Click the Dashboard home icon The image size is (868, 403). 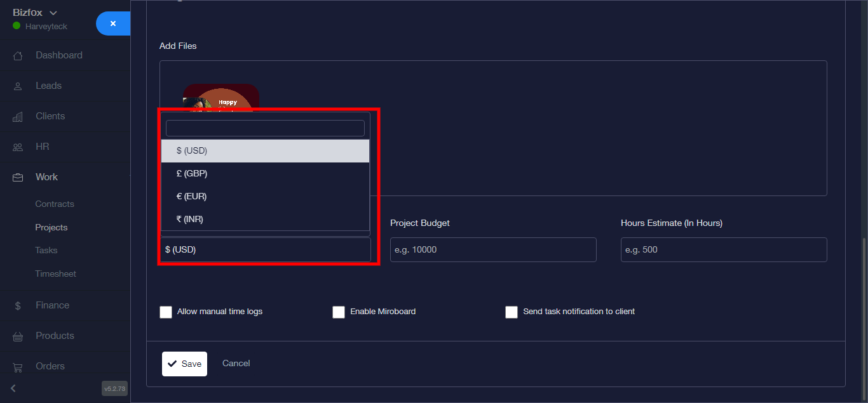pos(18,56)
